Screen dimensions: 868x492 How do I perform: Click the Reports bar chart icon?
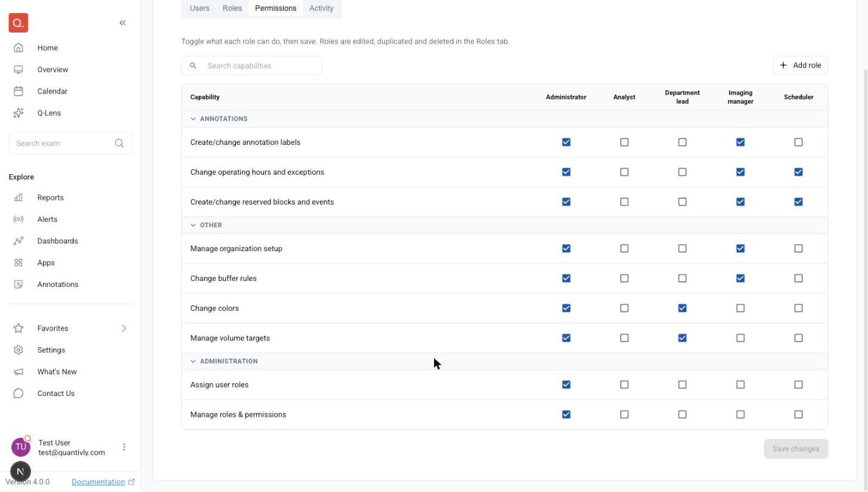tap(18, 197)
